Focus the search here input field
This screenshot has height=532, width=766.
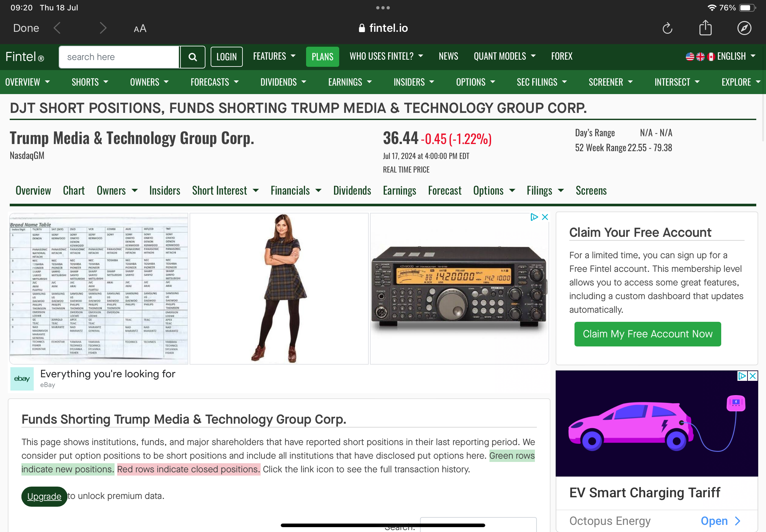[x=119, y=57]
